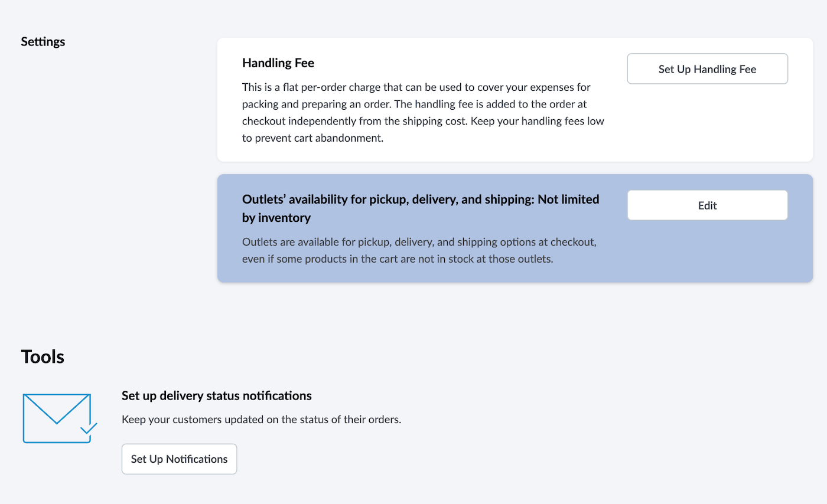
Task: Click the 'prevent cart abandonment' line
Action: coord(313,138)
